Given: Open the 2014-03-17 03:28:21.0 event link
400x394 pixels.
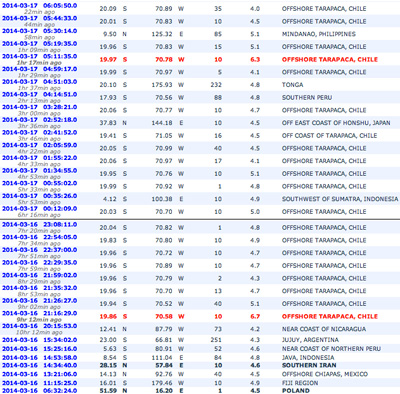Looking at the screenshot, I should point(40,107).
